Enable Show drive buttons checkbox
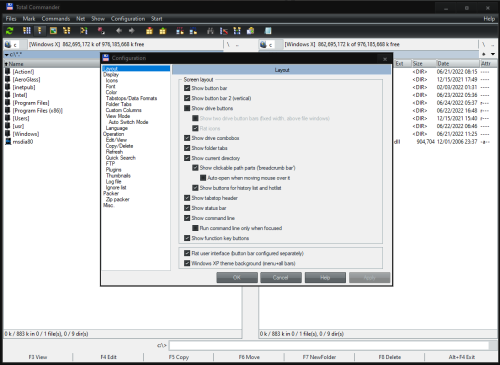The width and height of the screenshot is (500, 365). (187, 108)
